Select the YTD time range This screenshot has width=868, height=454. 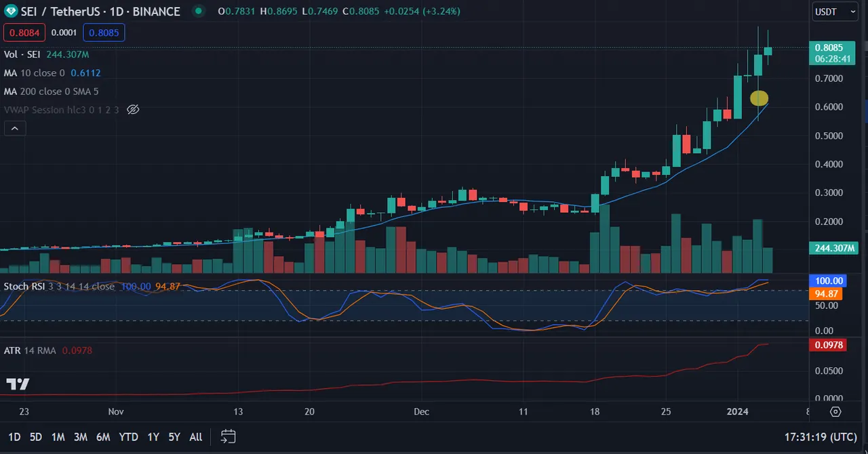(x=128, y=437)
